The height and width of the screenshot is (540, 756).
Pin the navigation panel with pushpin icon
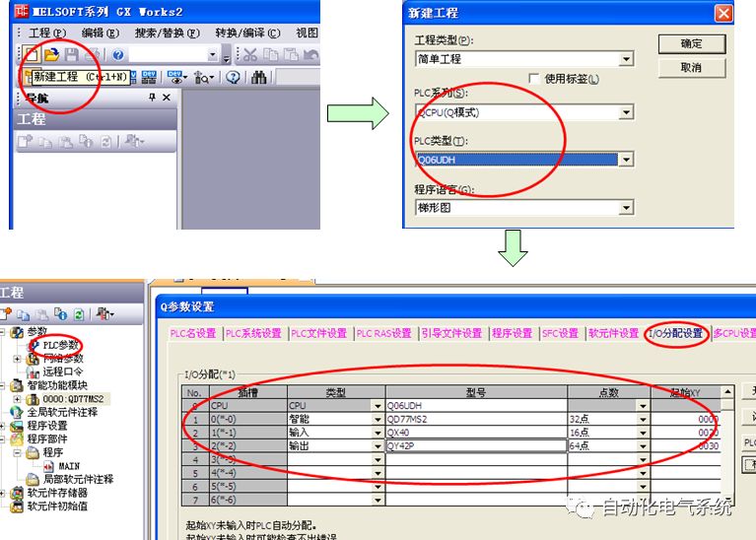[152, 99]
